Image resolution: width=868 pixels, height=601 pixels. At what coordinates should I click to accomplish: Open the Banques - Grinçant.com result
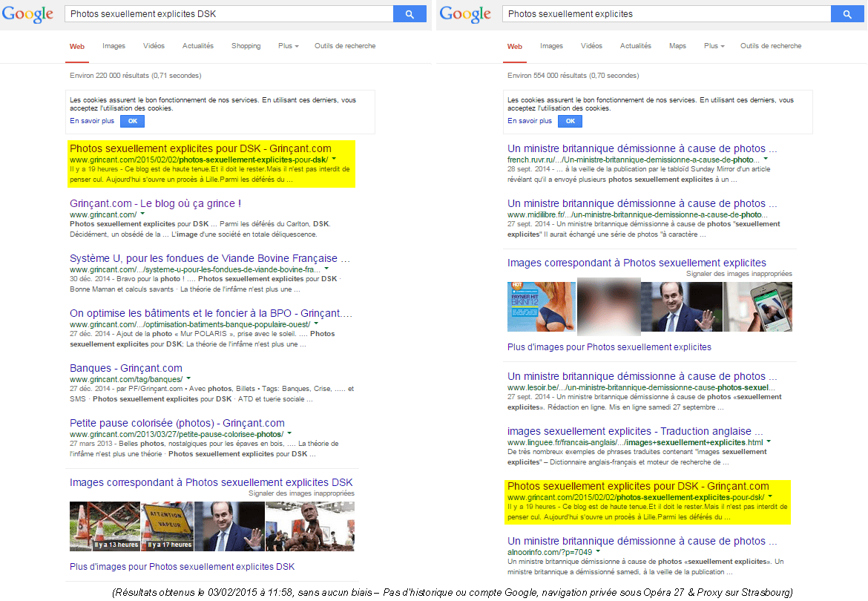pyautogui.click(x=125, y=368)
